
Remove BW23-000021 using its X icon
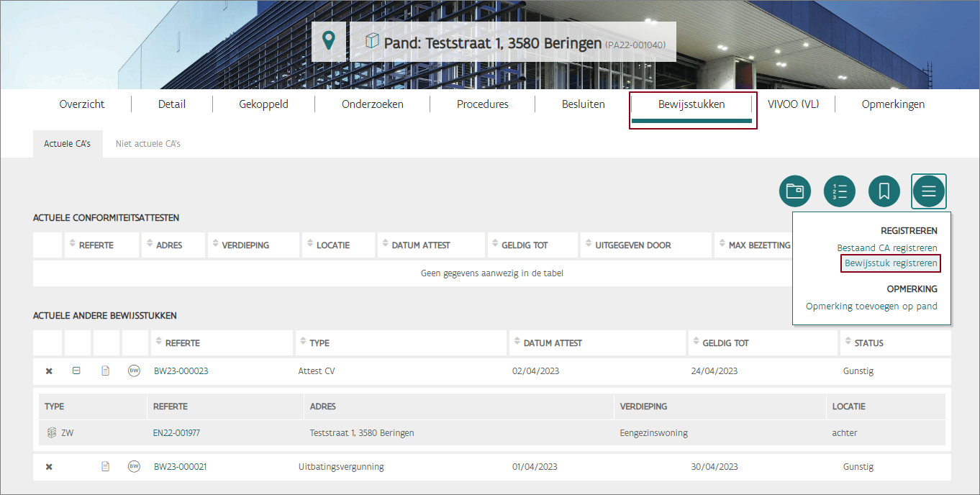click(49, 466)
